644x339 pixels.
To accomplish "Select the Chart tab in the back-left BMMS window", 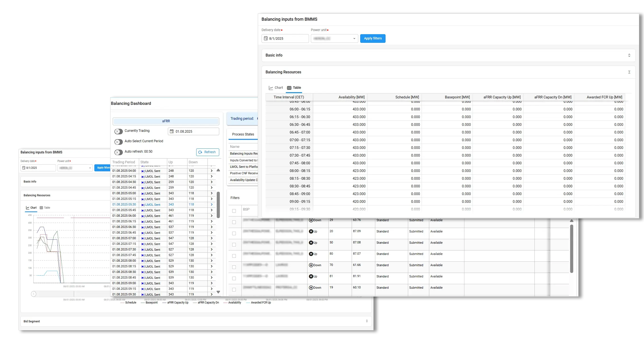I will tap(31, 208).
